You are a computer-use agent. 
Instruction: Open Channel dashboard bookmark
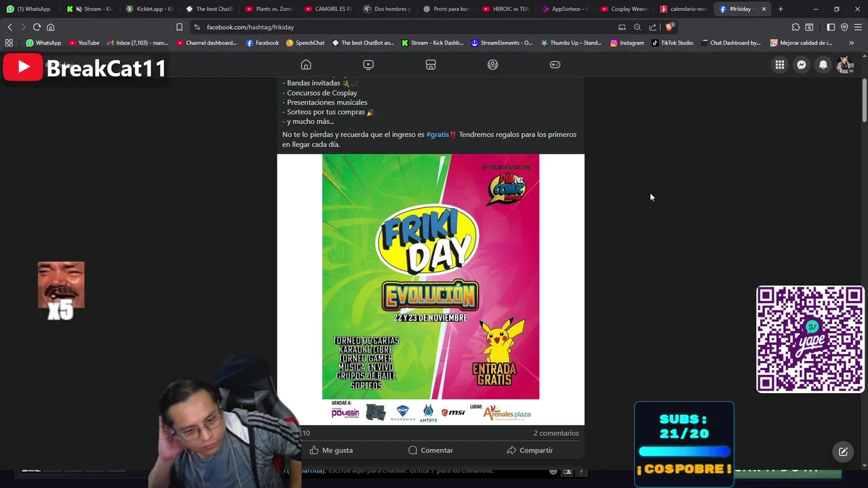point(206,43)
